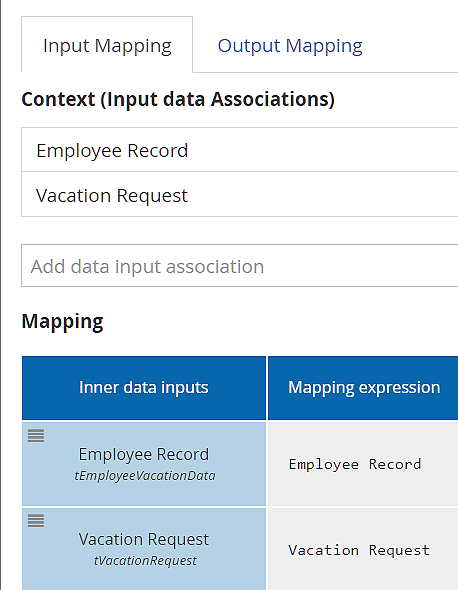Select Vacation Request in the context list
458x590 pixels.
(x=239, y=195)
